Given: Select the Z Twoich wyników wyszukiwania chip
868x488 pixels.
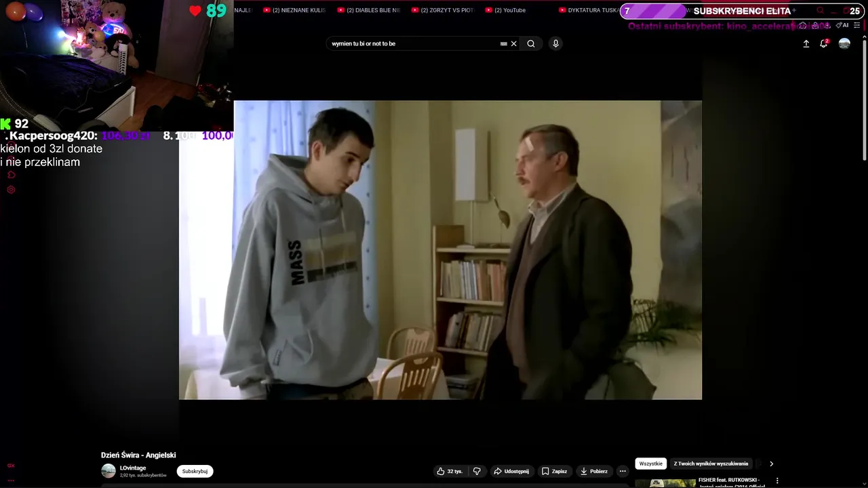Looking at the screenshot, I should 711,464.
